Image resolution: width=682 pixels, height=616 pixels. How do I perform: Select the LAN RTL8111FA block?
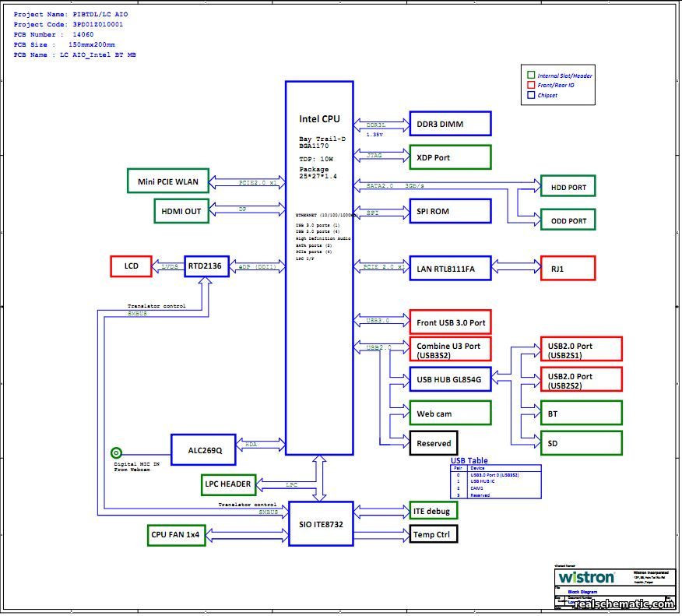point(450,268)
